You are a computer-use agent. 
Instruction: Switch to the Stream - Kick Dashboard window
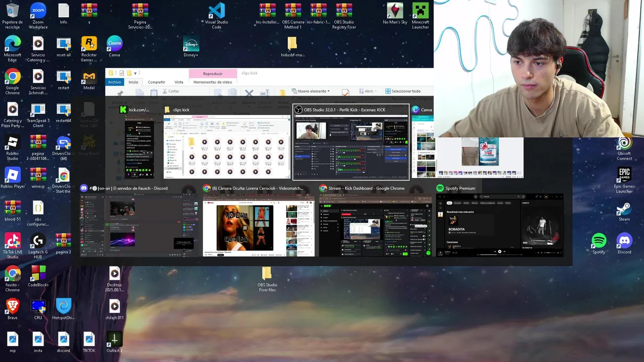click(375, 221)
